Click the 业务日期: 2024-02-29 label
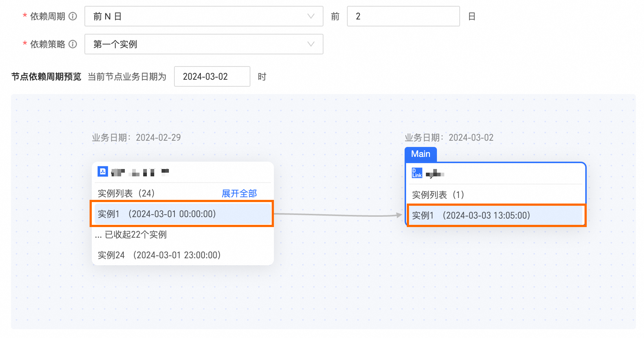This screenshot has height=338, width=644. pyautogui.click(x=136, y=137)
